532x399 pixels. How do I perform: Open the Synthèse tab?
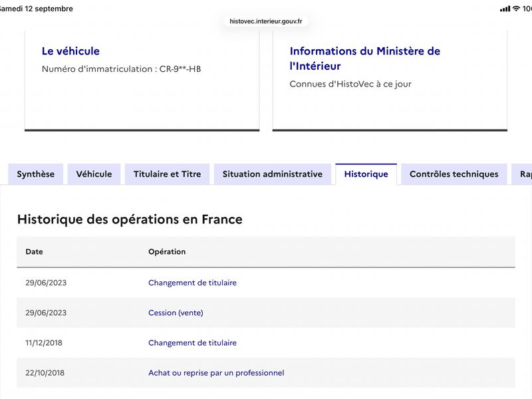coord(36,174)
